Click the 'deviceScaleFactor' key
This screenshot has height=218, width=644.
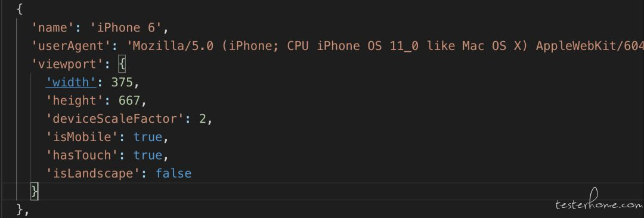pos(114,119)
